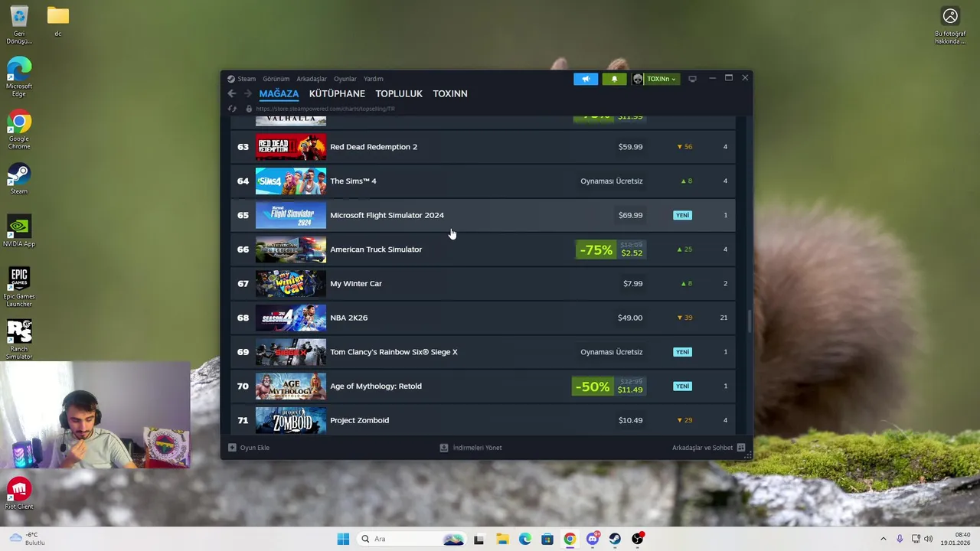
Task: Open File Explorer from the taskbar
Action: 502,539
